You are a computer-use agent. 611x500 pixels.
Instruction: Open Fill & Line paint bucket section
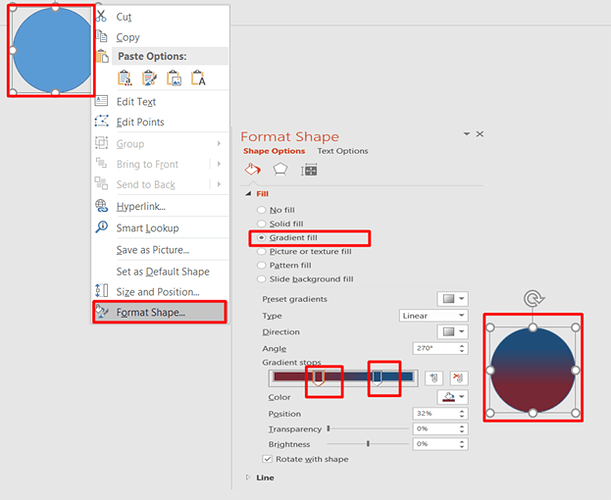click(x=253, y=170)
